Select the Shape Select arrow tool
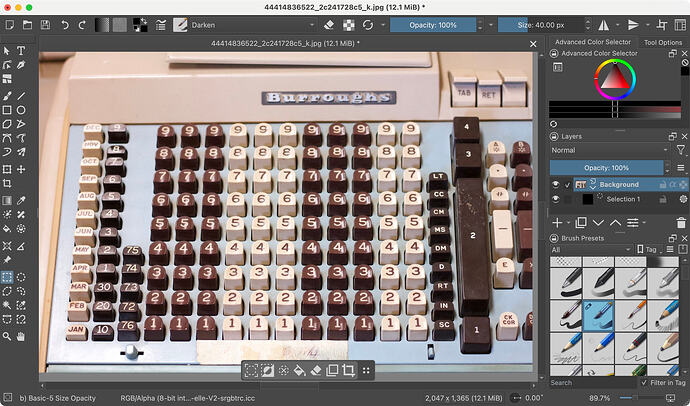690x406 pixels. (7, 51)
